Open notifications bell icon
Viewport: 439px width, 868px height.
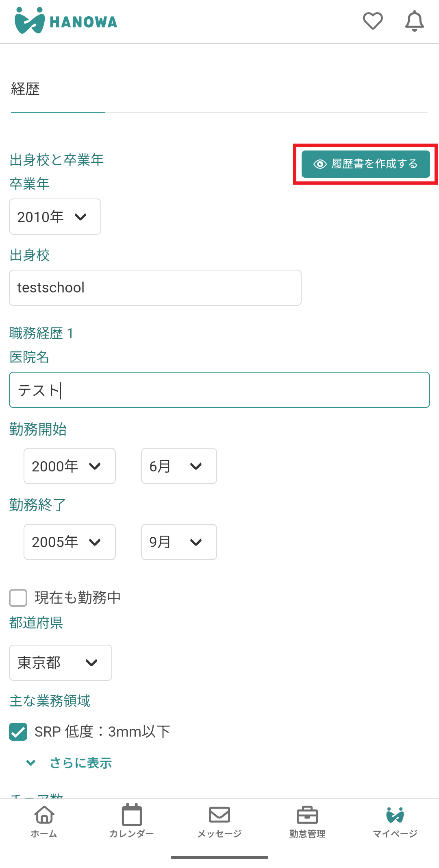pyautogui.click(x=414, y=21)
